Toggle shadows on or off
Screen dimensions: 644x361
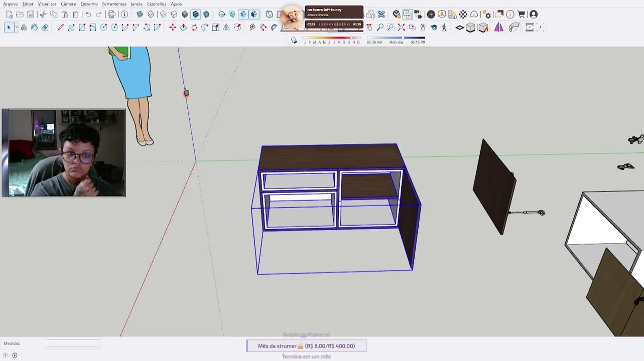[294, 41]
